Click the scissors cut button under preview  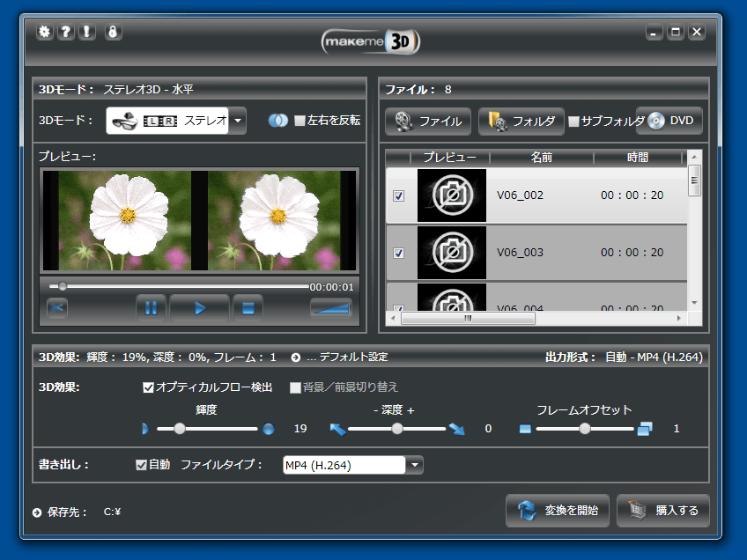click(57, 308)
